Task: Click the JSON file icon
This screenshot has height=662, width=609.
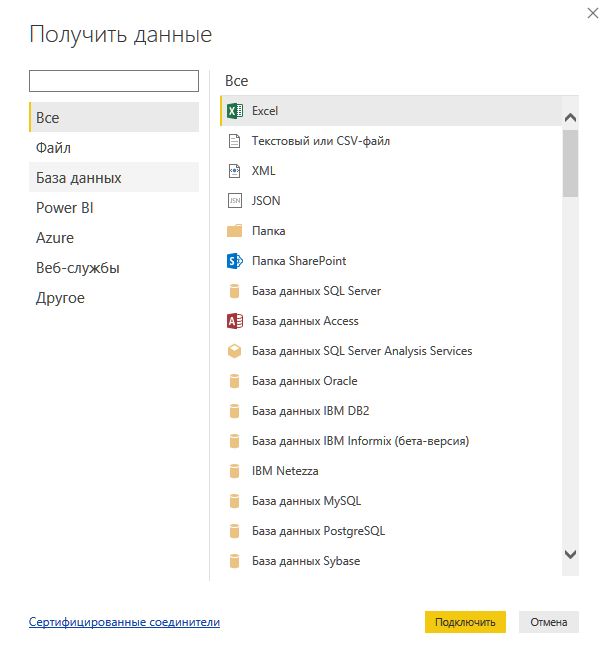Action: (234, 201)
